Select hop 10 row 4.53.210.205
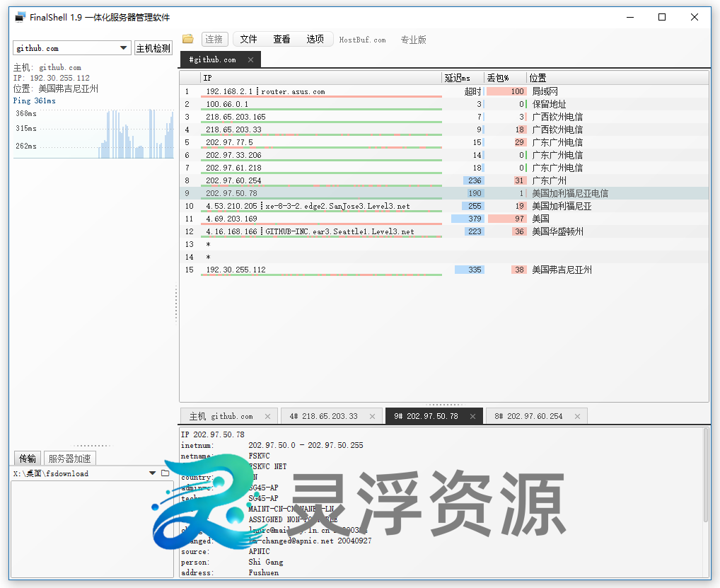The image size is (720, 588). 444,206
